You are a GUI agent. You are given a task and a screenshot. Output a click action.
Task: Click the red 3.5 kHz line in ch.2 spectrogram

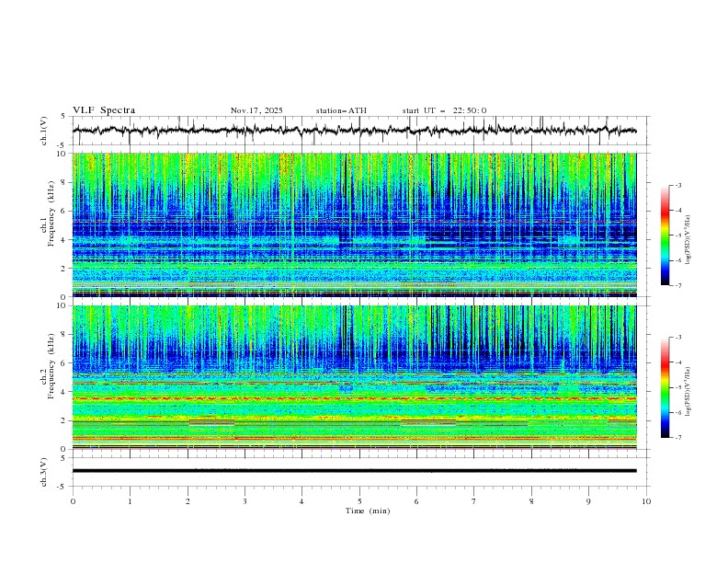tap(354, 398)
